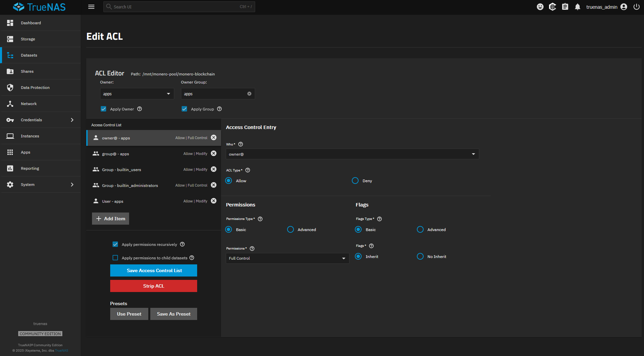Viewport: 644px width, 356px height.
Task: Enable Apply permissions to child datasets
Action: click(115, 258)
